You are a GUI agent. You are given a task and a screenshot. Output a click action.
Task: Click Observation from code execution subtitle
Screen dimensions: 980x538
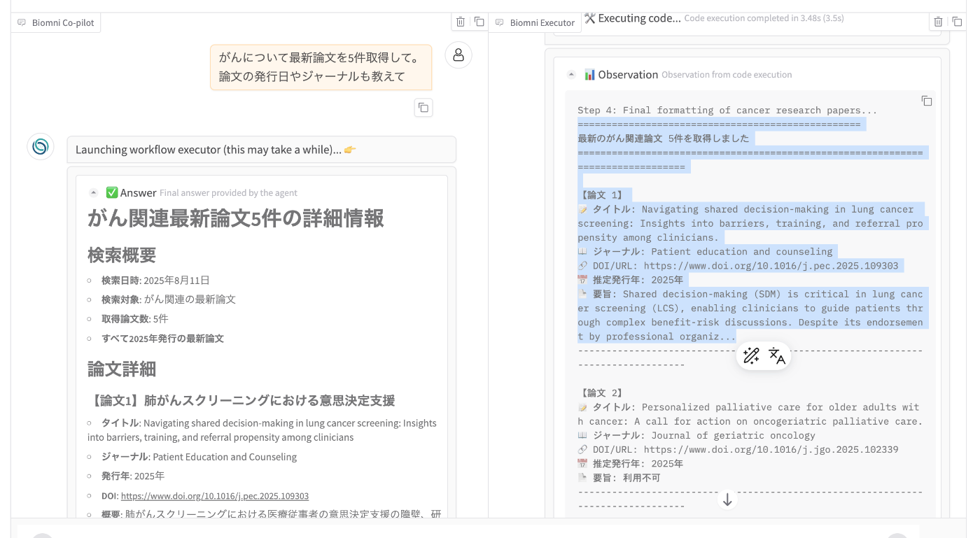[x=727, y=75]
